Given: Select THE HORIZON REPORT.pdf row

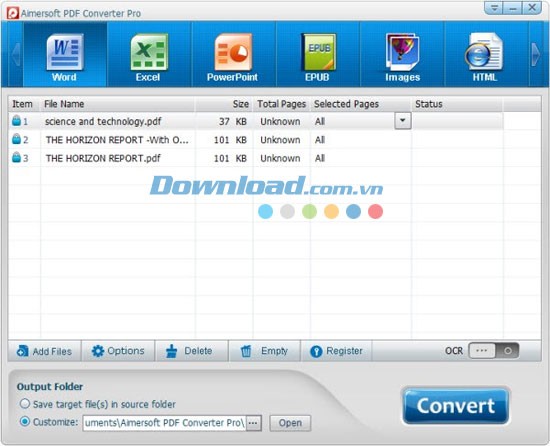Looking at the screenshot, I should [x=256, y=158].
